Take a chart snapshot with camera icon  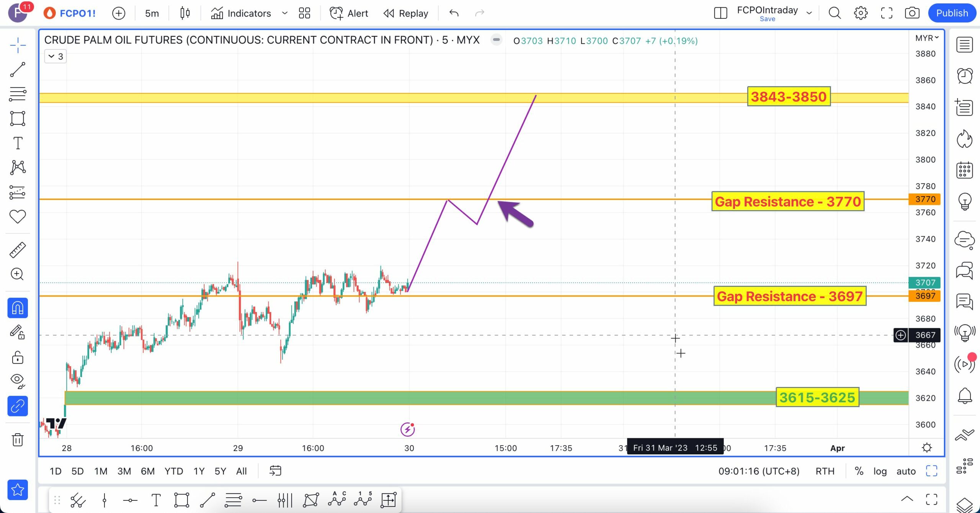pyautogui.click(x=912, y=13)
